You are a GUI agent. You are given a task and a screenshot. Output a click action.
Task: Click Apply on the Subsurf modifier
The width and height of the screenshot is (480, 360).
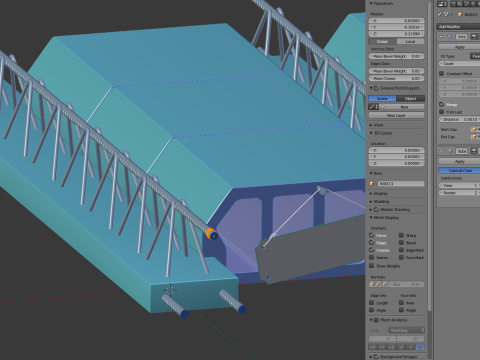[x=459, y=161]
